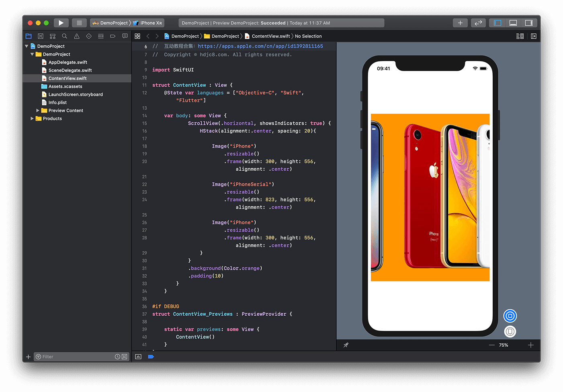Click line number 31 in the gutter

(144, 268)
